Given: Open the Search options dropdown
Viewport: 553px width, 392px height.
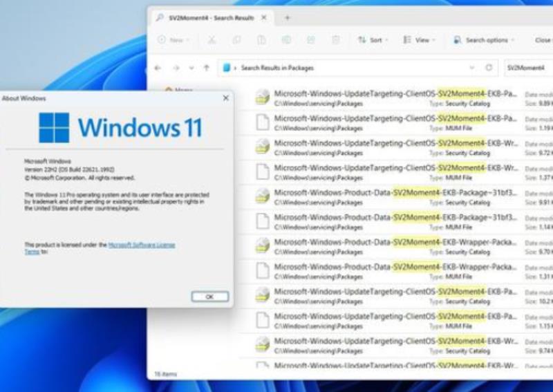Looking at the screenshot, I should 484,40.
